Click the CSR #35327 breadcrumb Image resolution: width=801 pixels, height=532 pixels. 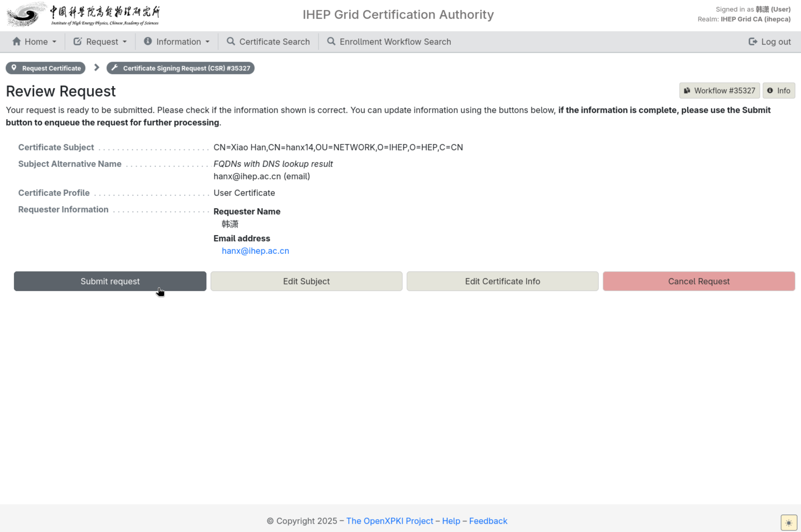point(180,68)
